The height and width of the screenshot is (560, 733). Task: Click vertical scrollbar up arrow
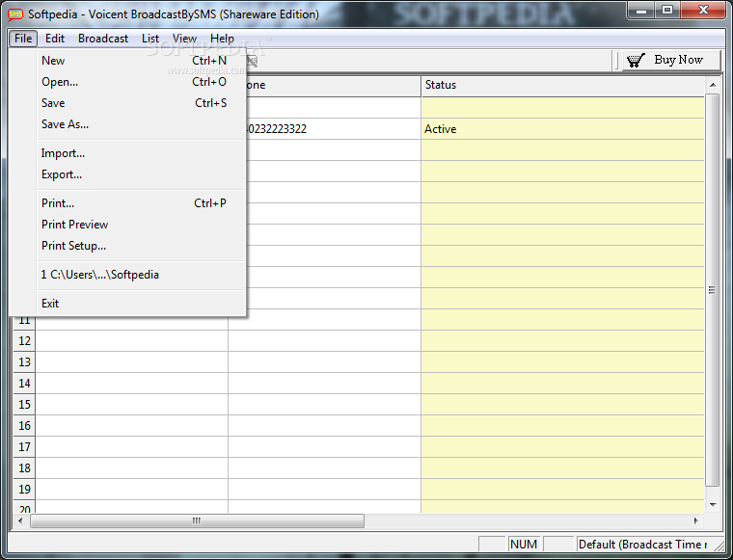713,85
